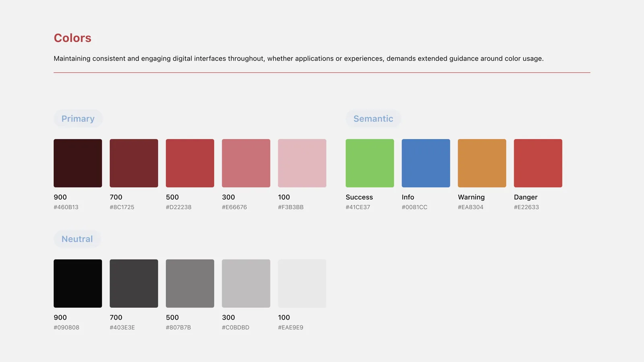Click the 900 label above #460B13
Viewport: 644px width, 362px height.
(x=60, y=197)
